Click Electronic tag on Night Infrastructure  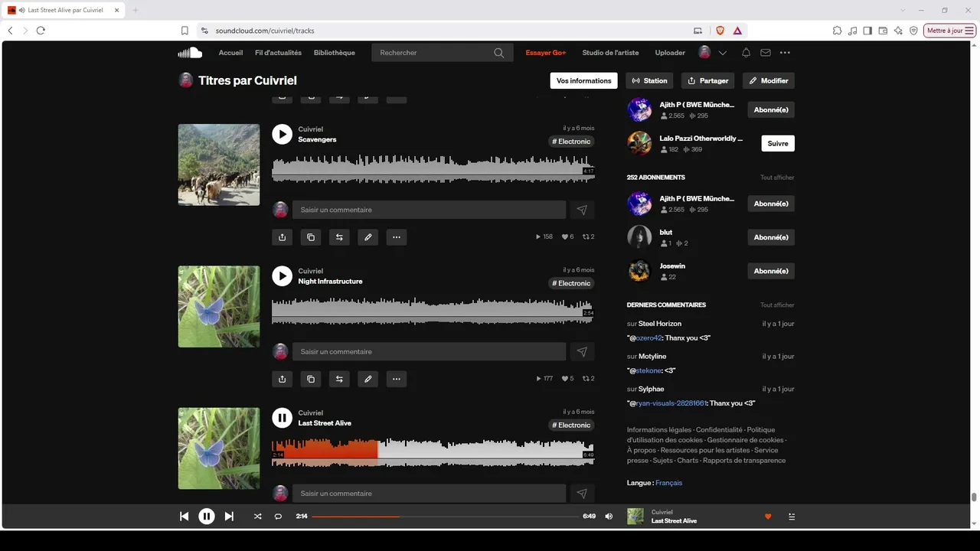coord(572,283)
